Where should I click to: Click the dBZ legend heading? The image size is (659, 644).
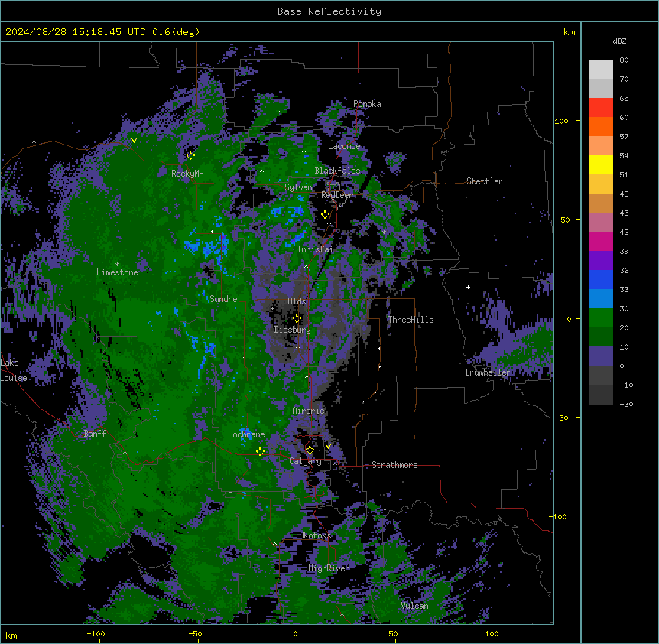click(x=619, y=41)
